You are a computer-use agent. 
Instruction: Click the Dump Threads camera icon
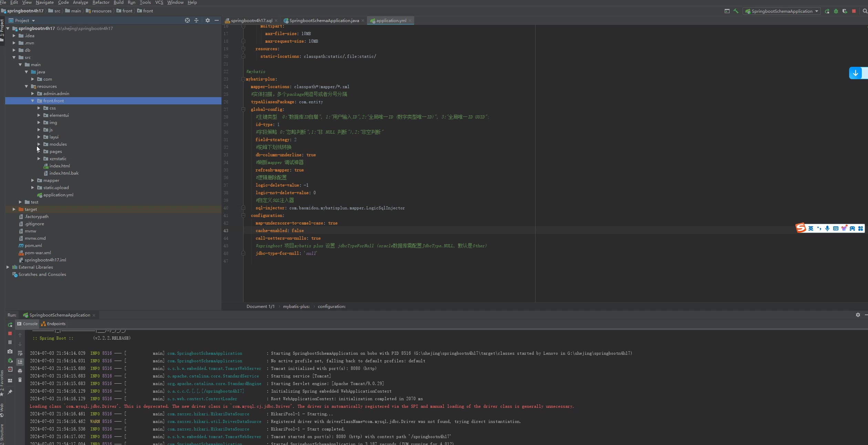(10, 351)
